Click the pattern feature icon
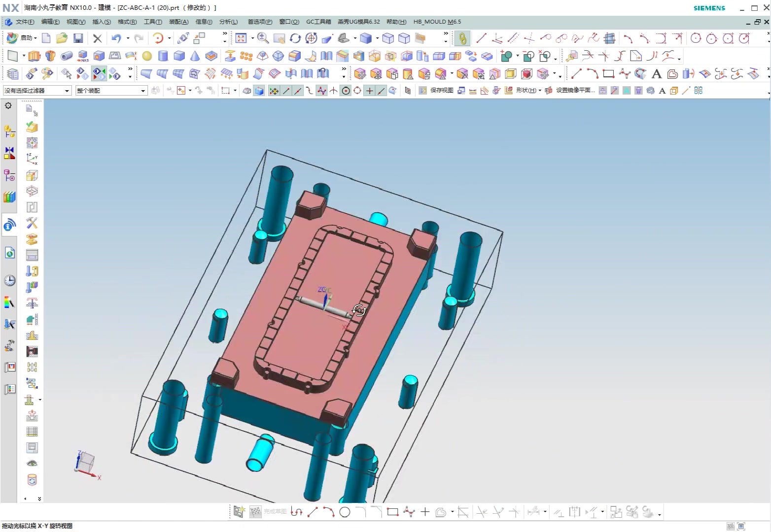The width and height of the screenshot is (771, 532). (x=246, y=56)
